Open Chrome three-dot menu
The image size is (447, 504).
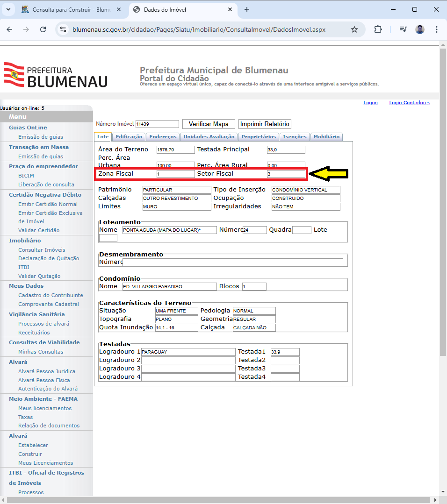[x=437, y=29]
